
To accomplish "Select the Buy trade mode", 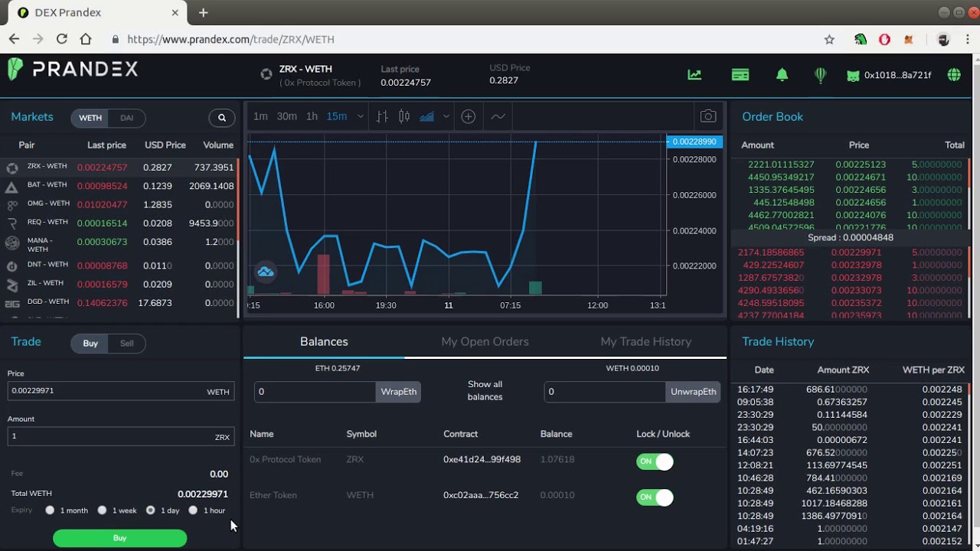I will 90,343.
